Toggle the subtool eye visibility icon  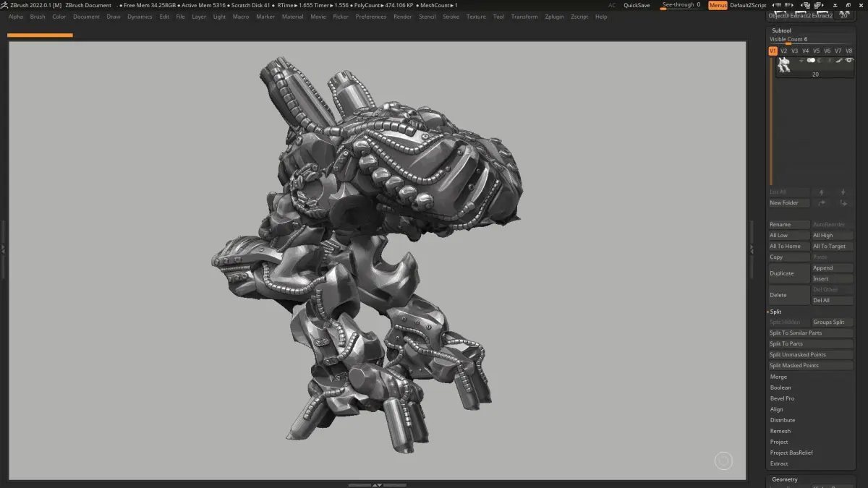849,60
